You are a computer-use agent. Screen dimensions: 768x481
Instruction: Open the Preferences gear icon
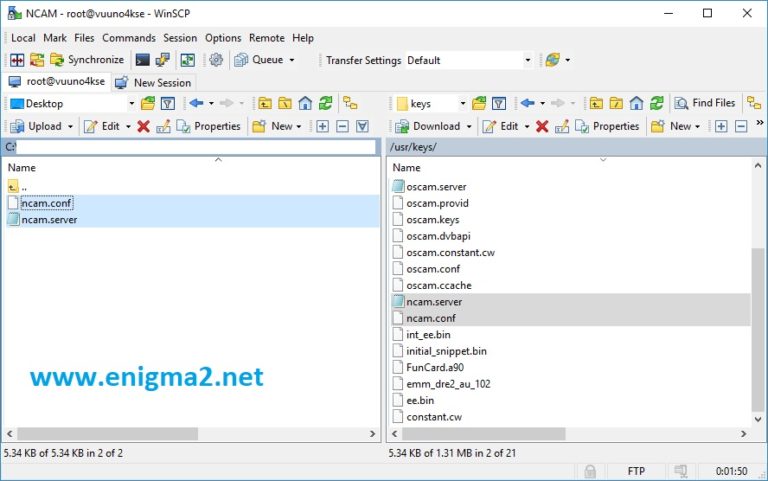click(216, 60)
